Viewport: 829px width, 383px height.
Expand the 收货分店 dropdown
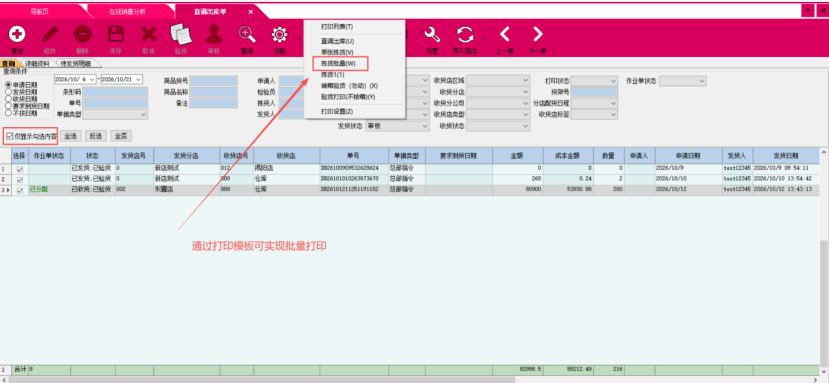(x=526, y=92)
